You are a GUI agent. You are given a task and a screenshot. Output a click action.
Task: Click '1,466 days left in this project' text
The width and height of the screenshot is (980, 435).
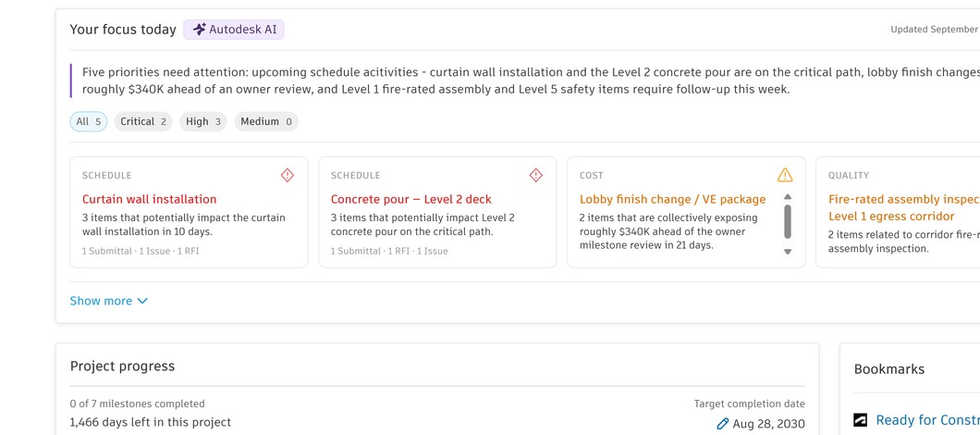click(x=151, y=422)
